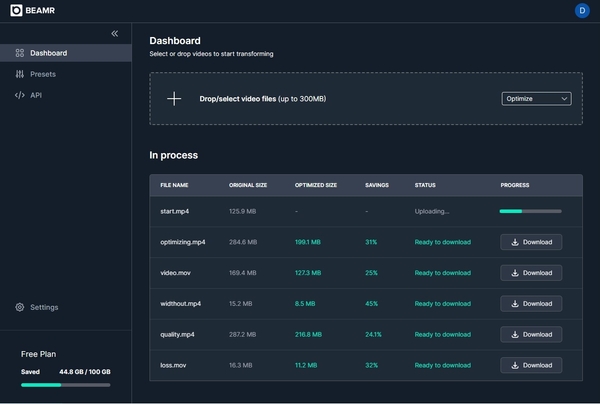Click the Saved storage usage bar
This screenshot has width=600, height=404.
click(x=65, y=383)
